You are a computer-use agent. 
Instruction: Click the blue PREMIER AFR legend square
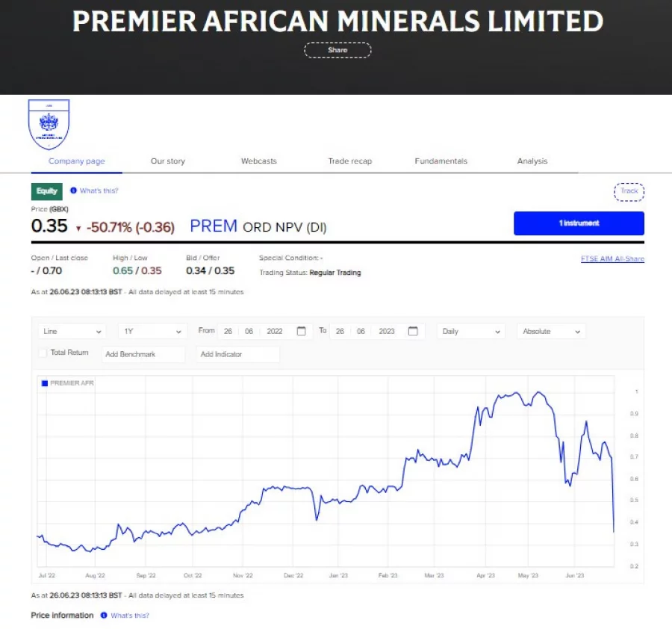pyautogui.click(x=44, y=382)
